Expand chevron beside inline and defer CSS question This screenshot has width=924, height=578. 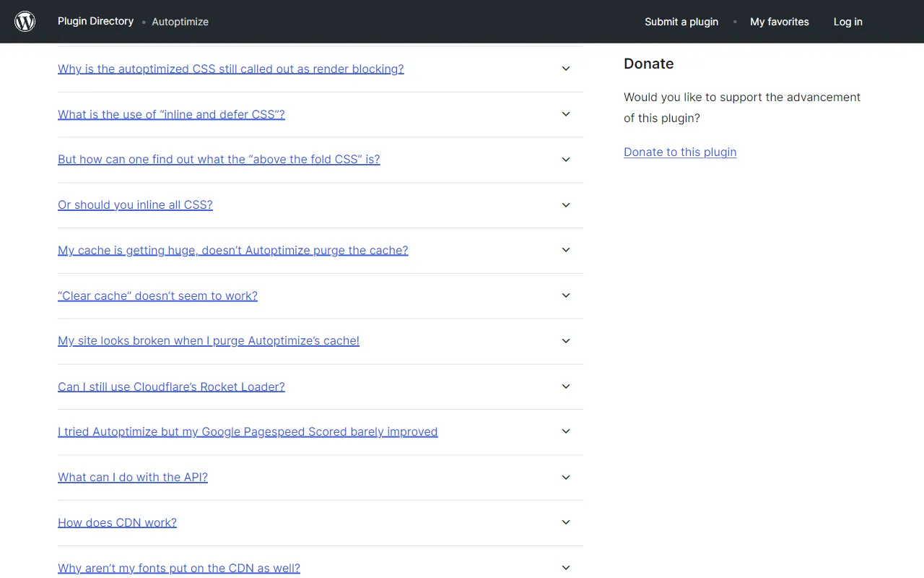[x=566, y=114]
